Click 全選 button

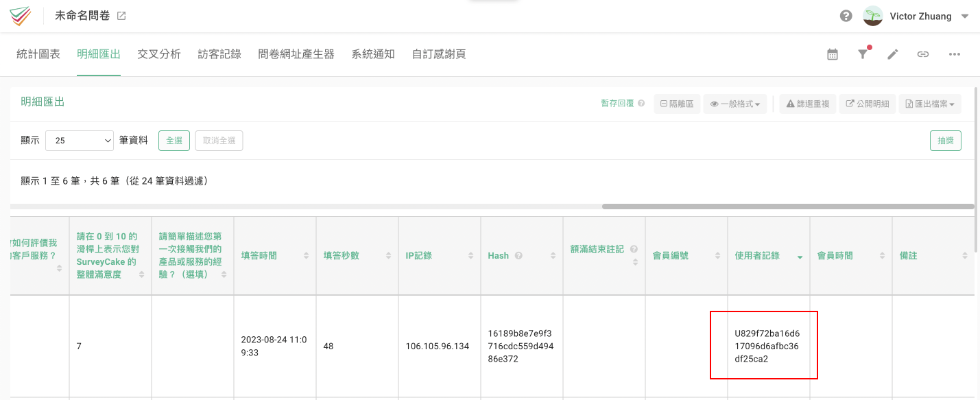point(174,140)
